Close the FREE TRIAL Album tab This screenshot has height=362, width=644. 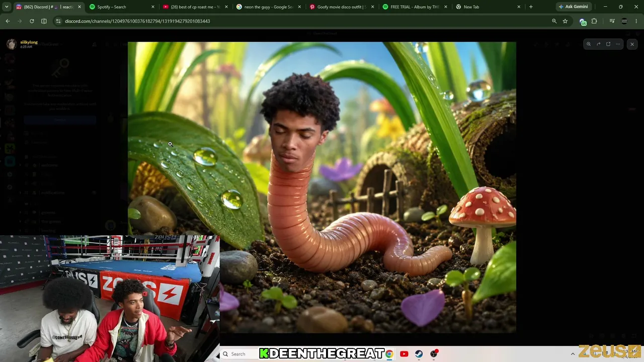(x=445, y=7)
